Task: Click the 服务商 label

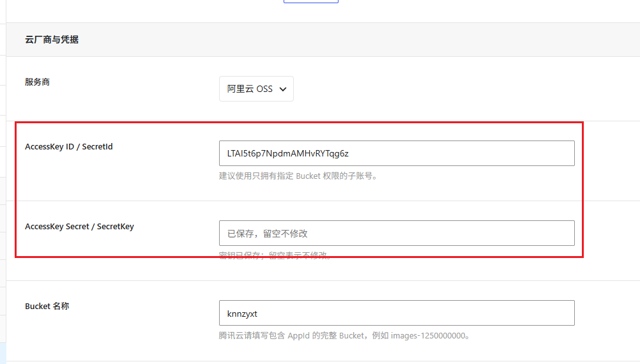Action: pos(37,82)
